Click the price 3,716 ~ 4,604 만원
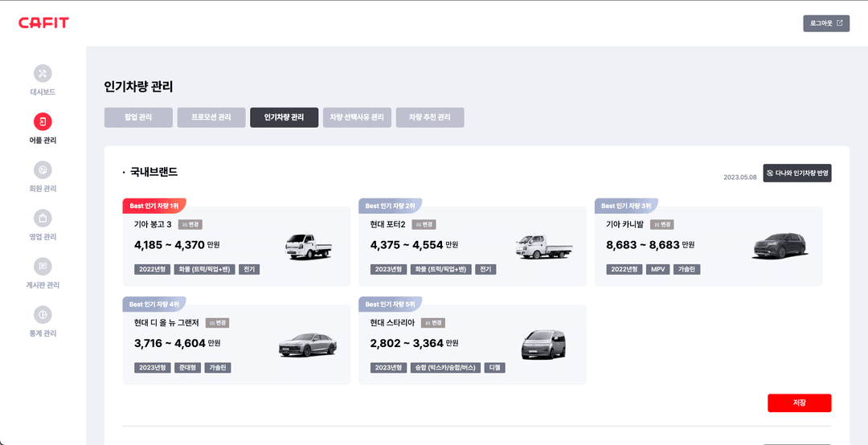This screenshot has height=445, width=868. coord(177,343)
